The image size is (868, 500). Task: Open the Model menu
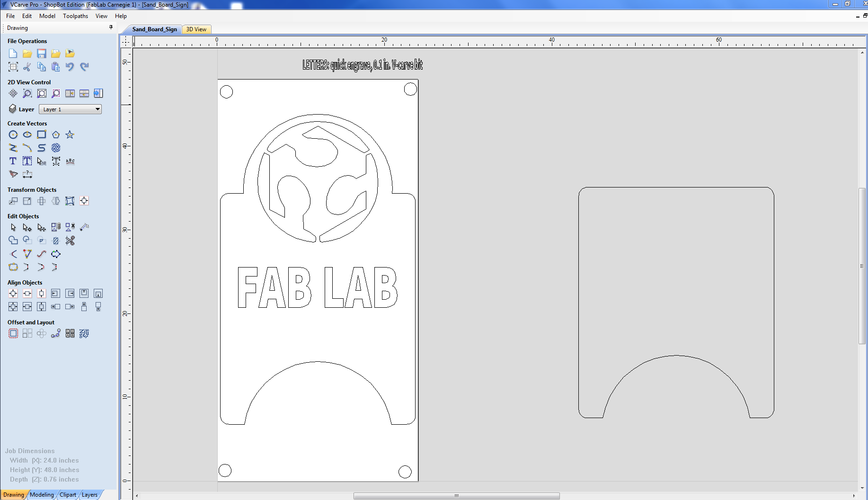click(47, 16)
